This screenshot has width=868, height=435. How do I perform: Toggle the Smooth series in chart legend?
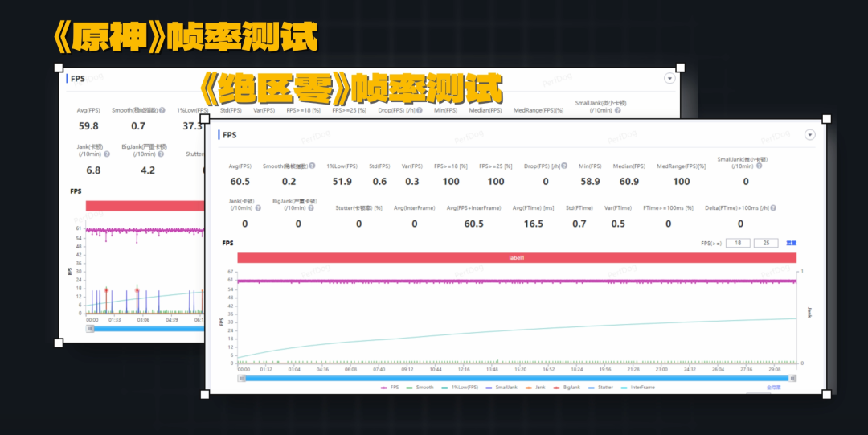420,387
